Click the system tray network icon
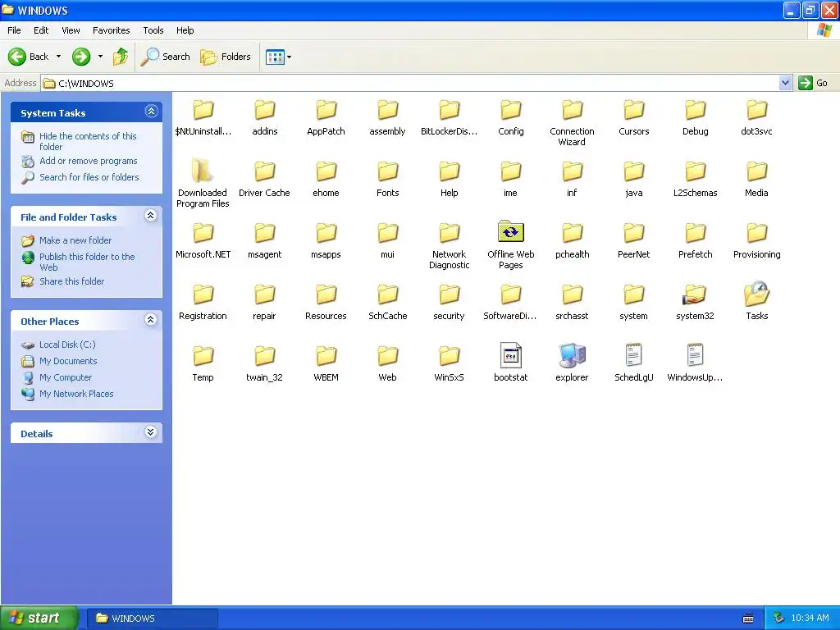This screenshot has height=630, width=840. (x=779, y=619)
